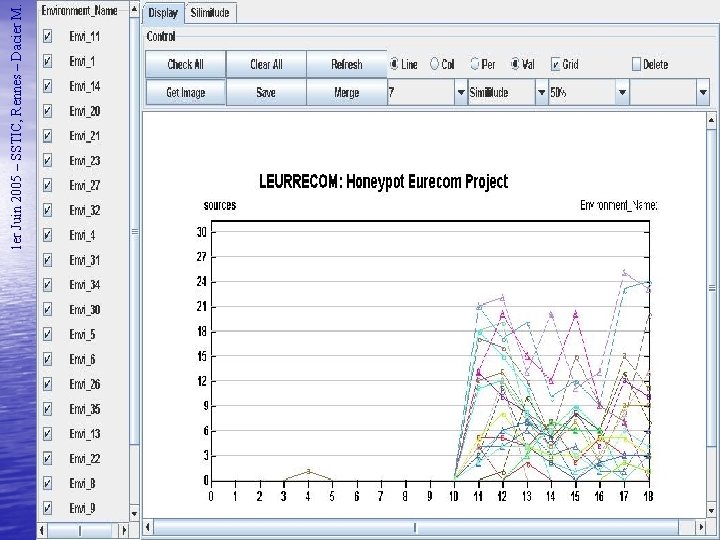The height and width of the screenshot is (540, 720).
Task: Uncheck the Envi_34 checkbox
Action: 47,285
